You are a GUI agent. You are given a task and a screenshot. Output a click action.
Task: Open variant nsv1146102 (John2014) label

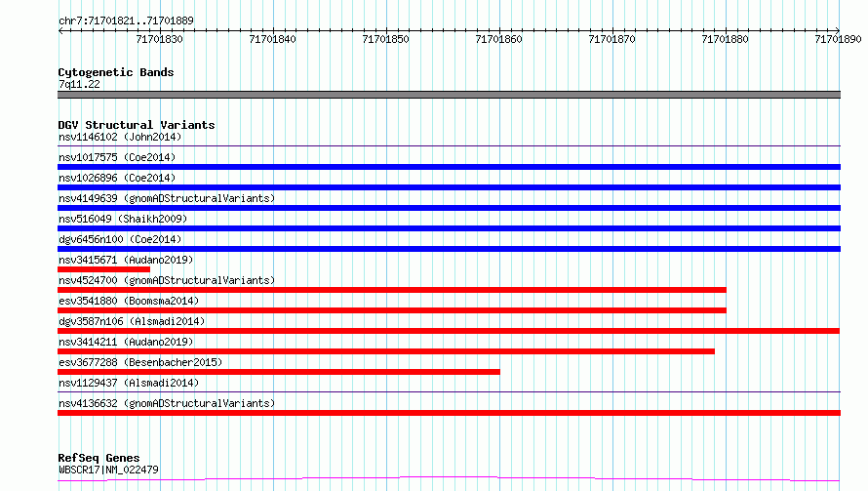click(x=120, y=137)
